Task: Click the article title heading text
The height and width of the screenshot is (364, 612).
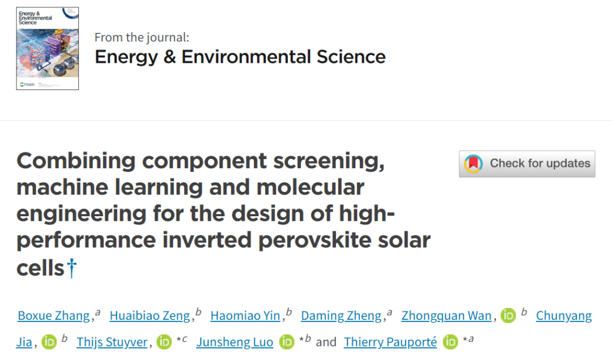Action: 223,214
